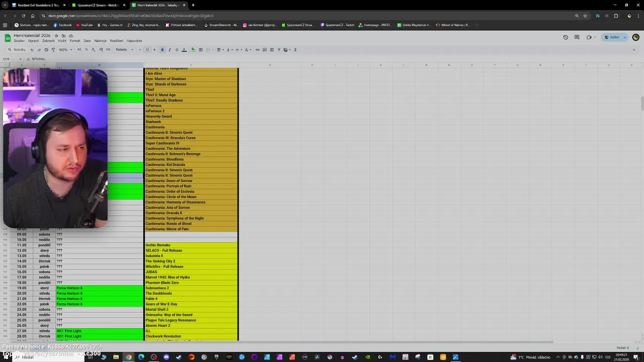Click the Meet camera icon
This screenshot has height=362, width=644.
point(589,37)
